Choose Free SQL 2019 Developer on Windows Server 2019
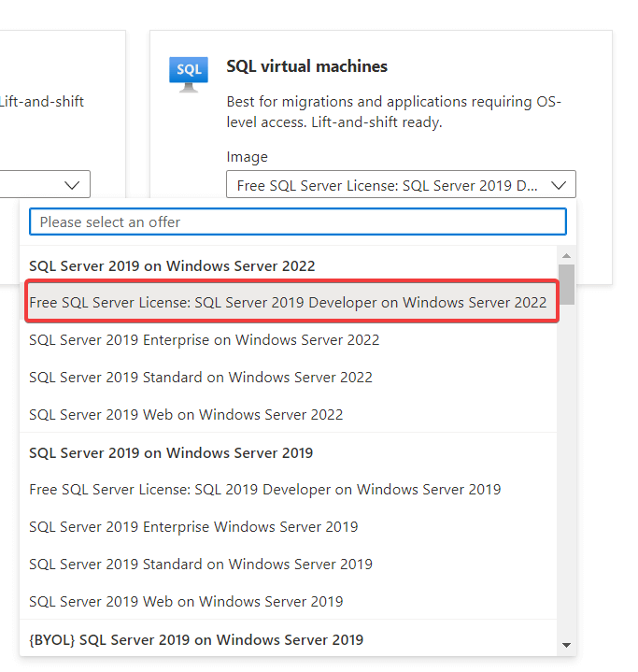Viewport: 638px width, 672px height. click(264, 490)
